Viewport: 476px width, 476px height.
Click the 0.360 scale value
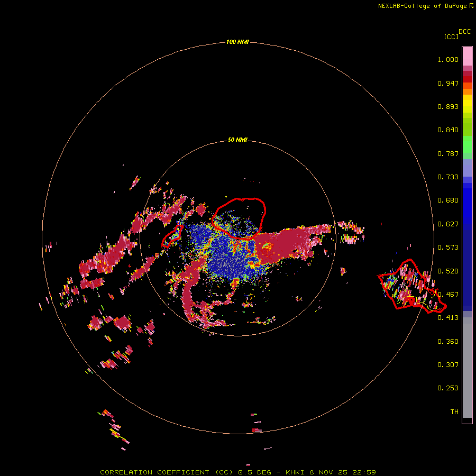click(448, 341)
